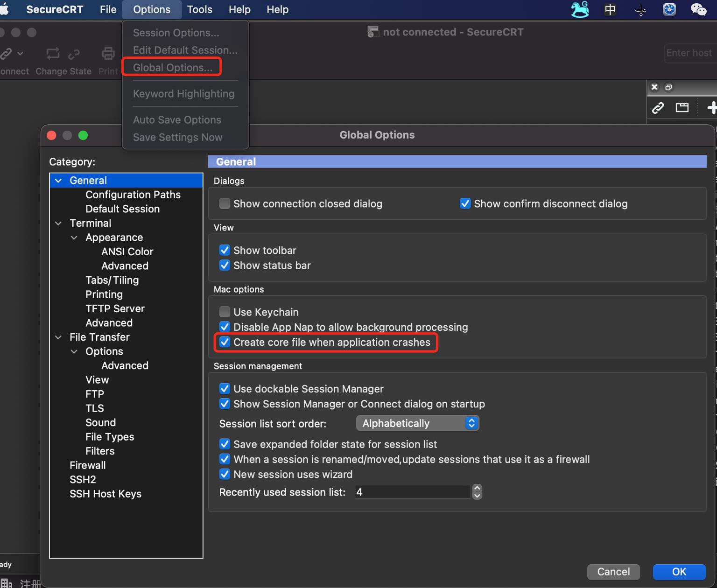
Task: Select Default Session category
Action: point(122,209)
